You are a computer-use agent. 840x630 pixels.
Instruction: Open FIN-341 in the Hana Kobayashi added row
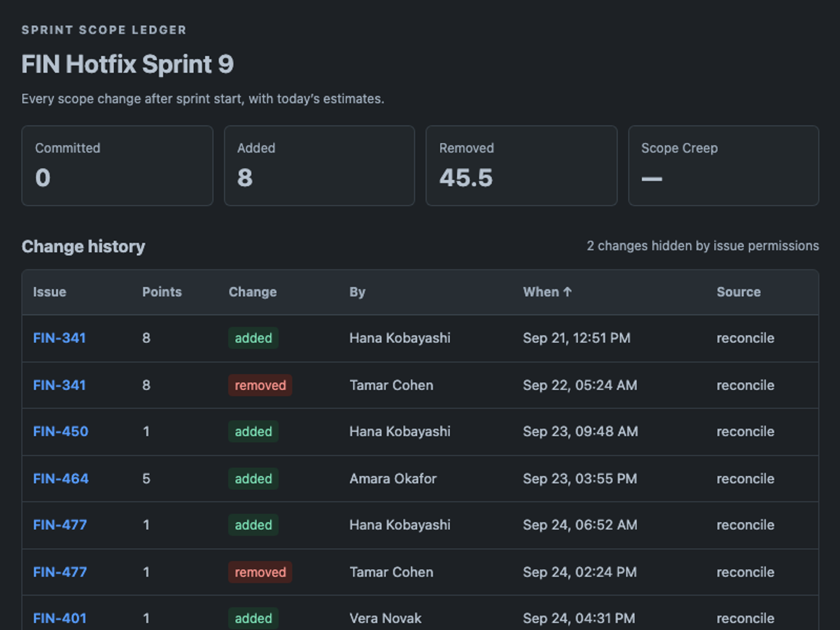tap(59, 338)
